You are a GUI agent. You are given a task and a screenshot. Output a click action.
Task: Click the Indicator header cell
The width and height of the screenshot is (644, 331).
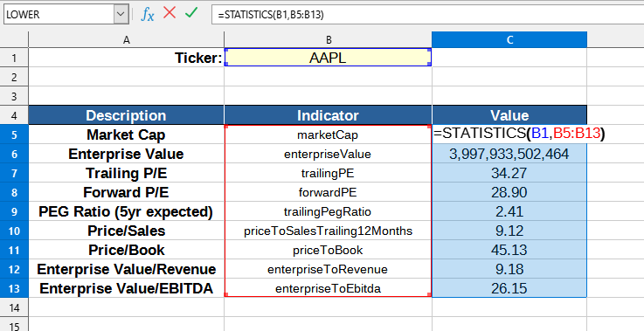click(x=329, y=115)
